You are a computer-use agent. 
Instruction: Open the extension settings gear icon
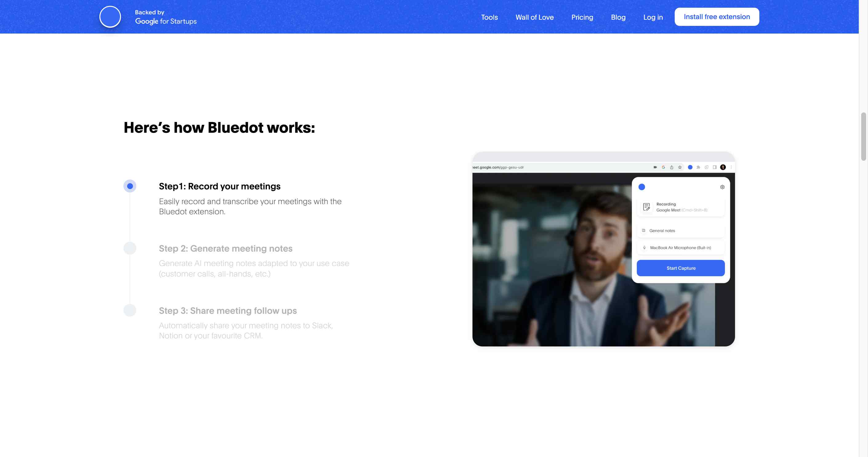coord(722,187)
